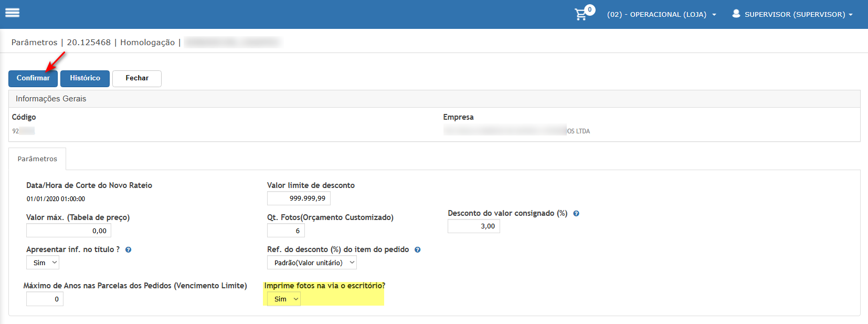Image resolution: width=868 pixels, height=324 pixels.
Task: Show help for 'Ref. do desconto' field
Action: (x=417, y=250)
